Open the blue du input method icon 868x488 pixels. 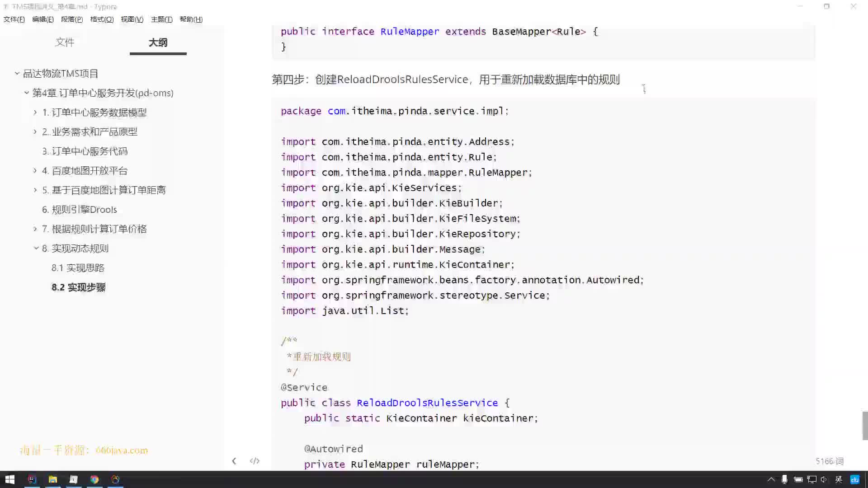[855, 479]
